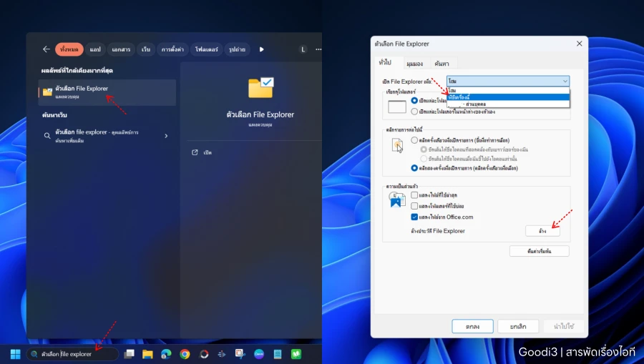Click the Task View taskbar icon

[130, 354]
